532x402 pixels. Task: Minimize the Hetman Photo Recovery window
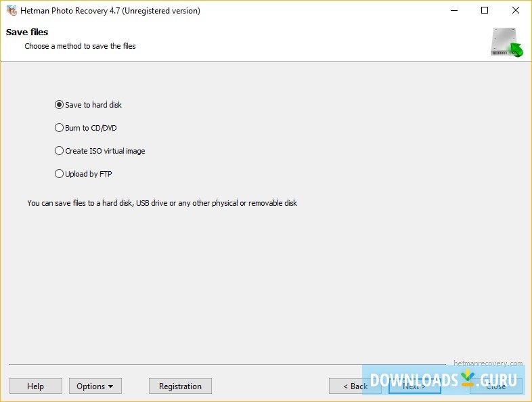click(454, 11)
